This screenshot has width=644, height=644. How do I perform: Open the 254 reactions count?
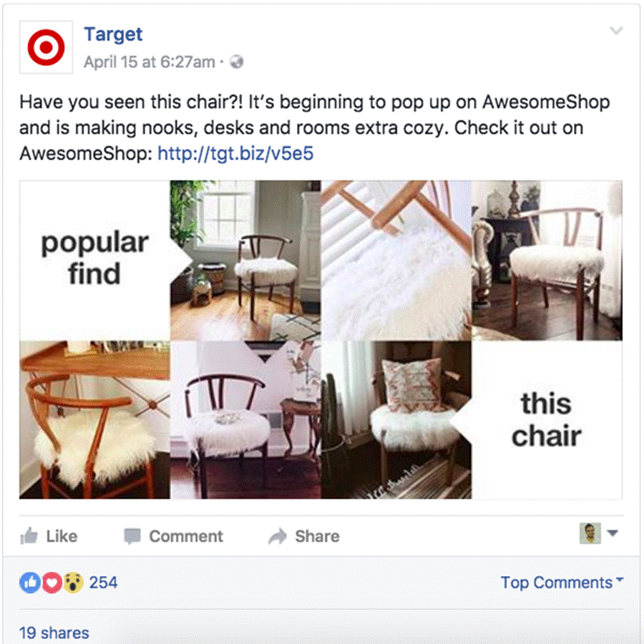[103, 582]
